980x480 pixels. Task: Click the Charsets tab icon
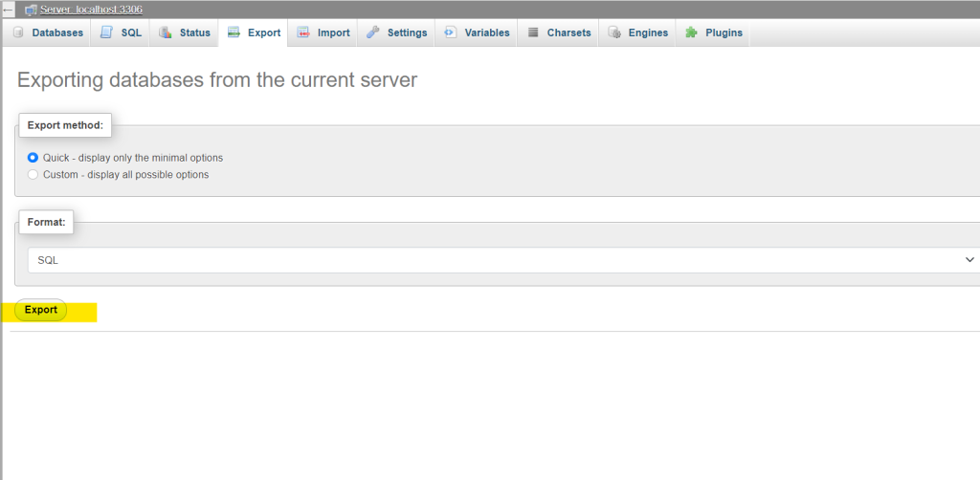pos(533,33)
